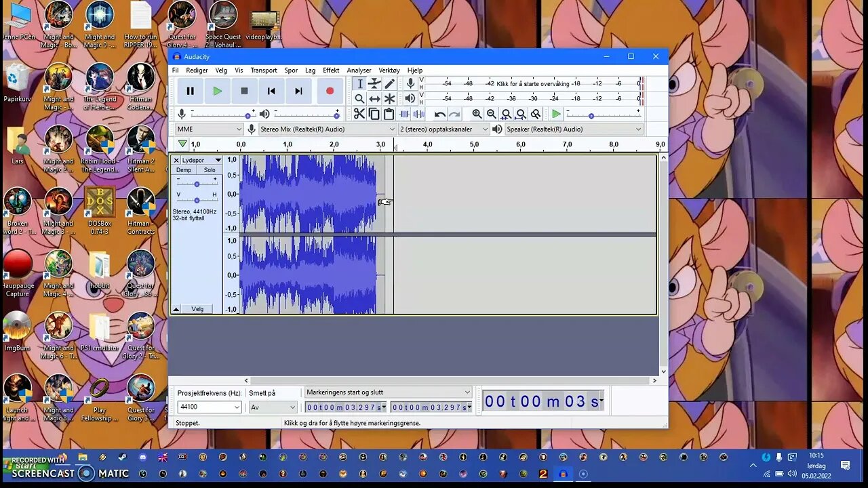This screenshot has height=488, width=868.
Task: Pause playback with the Pause button
Action: [190, 91]
